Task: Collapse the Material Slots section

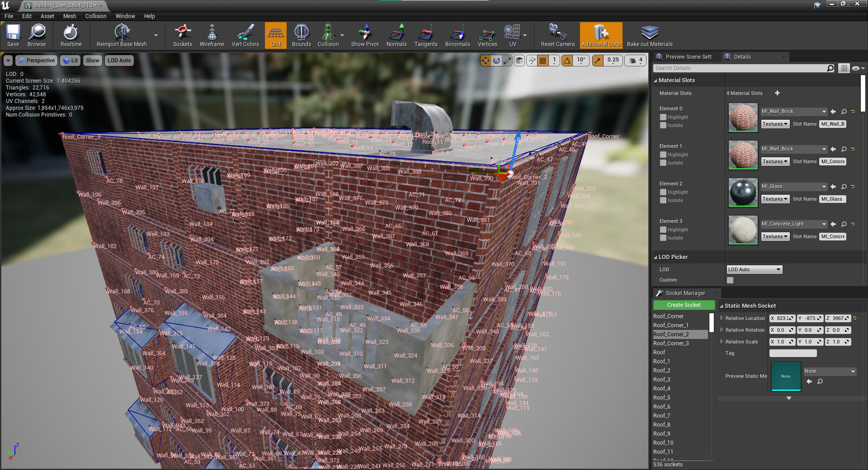Action: tap(655, 80)
